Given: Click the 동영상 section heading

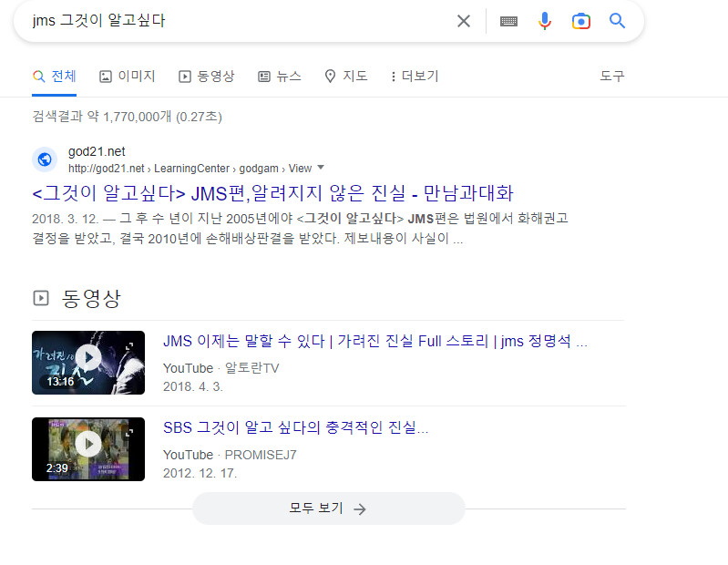Looking at the screenshot, I should pos(91,298).
